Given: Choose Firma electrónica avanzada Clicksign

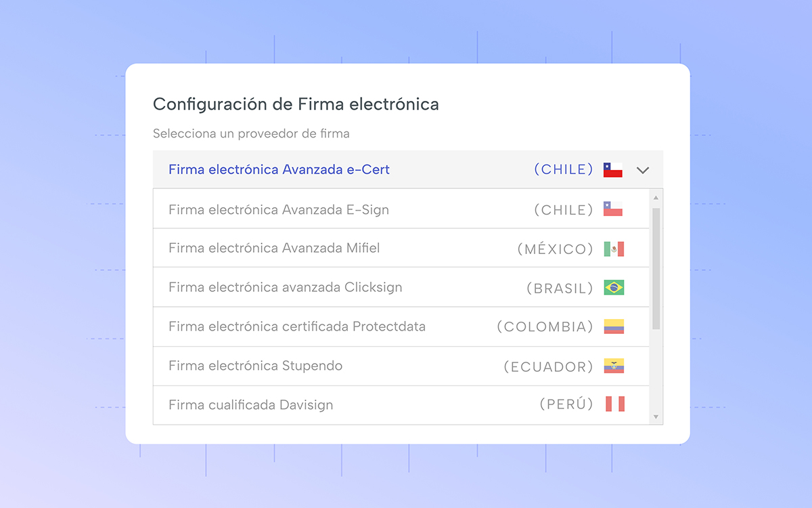Looking at the screenshot, I should 284,287.
